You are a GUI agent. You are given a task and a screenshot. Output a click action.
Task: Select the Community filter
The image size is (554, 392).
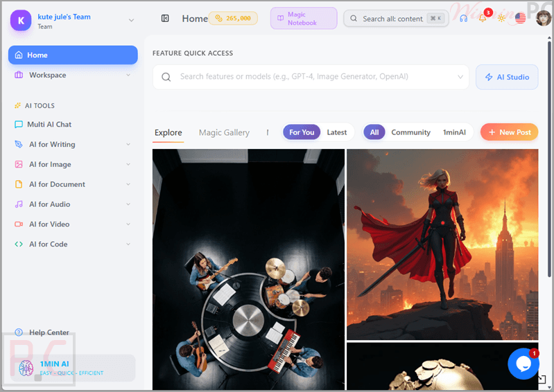[x=410, y=132]
